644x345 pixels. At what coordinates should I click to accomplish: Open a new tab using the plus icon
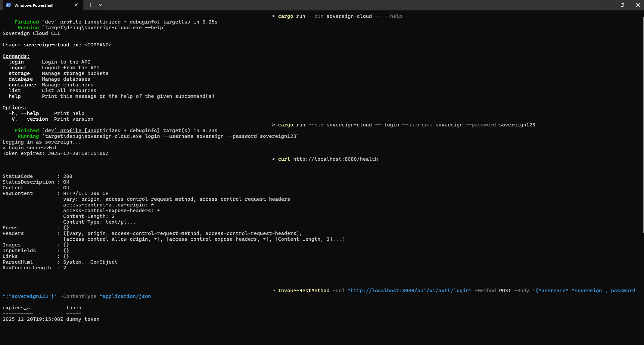(x=90, y=5)
